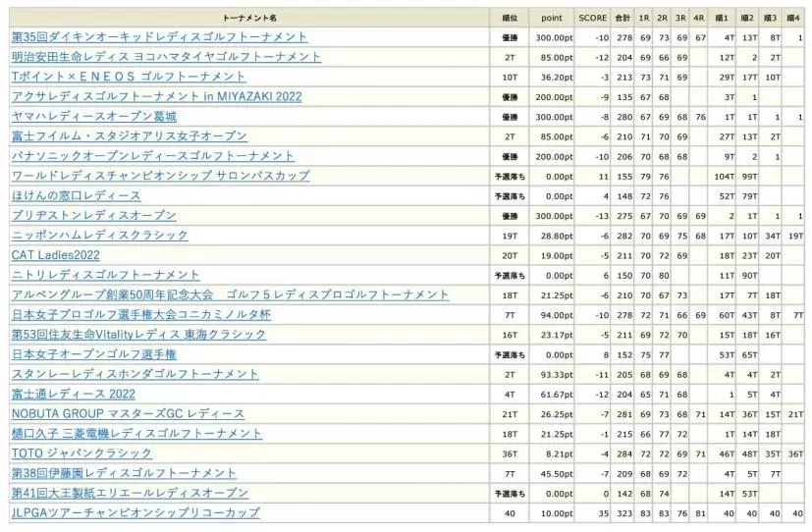Open ブリヂストンレディスオープン link

point(93,215)
